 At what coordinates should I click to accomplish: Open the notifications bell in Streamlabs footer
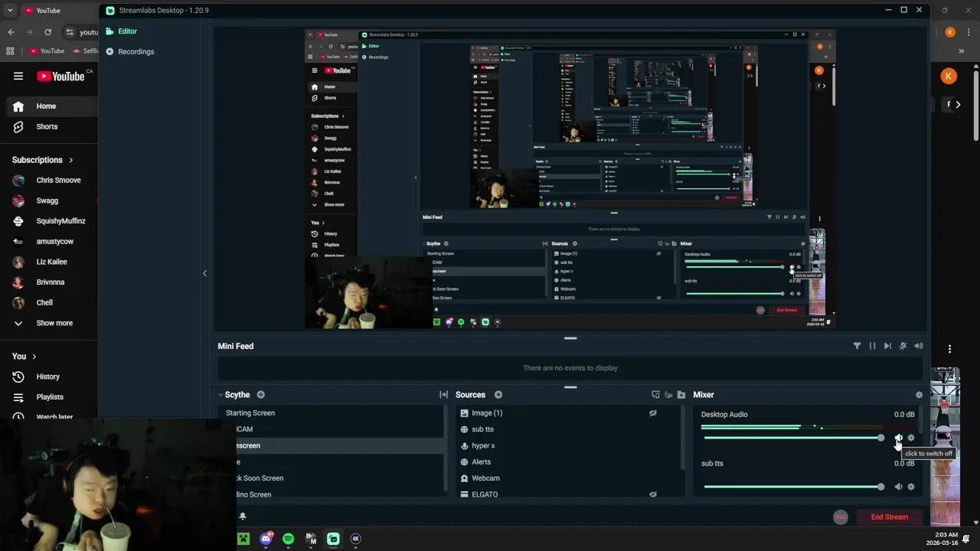tap(242, 517)
